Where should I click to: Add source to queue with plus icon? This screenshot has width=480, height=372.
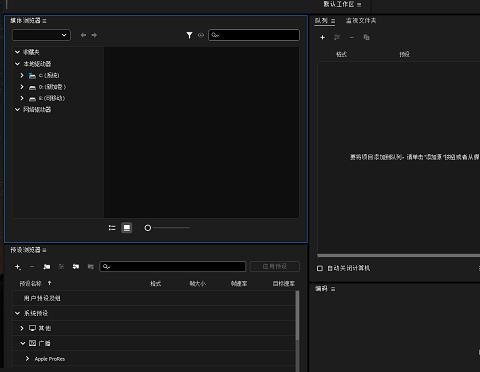[322, 37]
